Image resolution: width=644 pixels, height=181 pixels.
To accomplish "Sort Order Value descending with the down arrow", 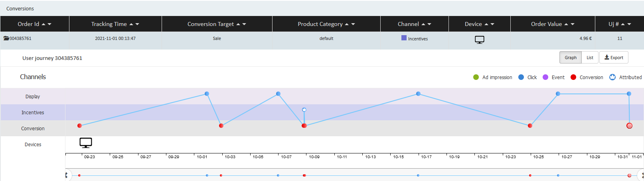I will (x=573, y=24).
